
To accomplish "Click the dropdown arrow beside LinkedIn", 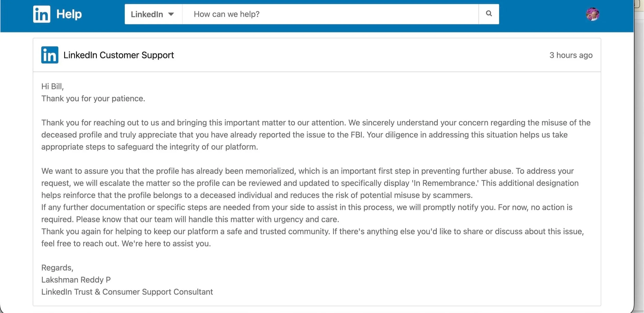I will click(171, 14).
